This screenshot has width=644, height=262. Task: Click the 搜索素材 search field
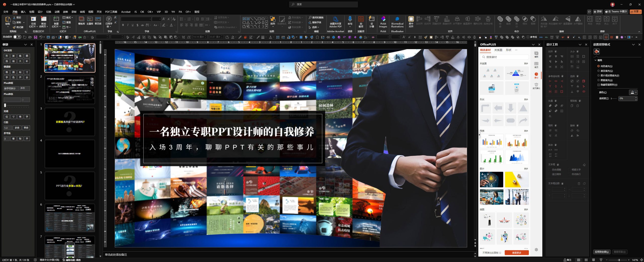504,57
